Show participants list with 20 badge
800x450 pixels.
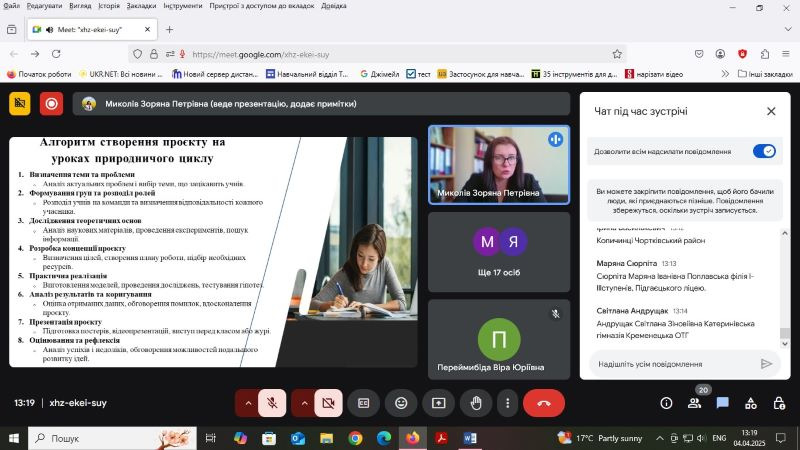[694, 402]
